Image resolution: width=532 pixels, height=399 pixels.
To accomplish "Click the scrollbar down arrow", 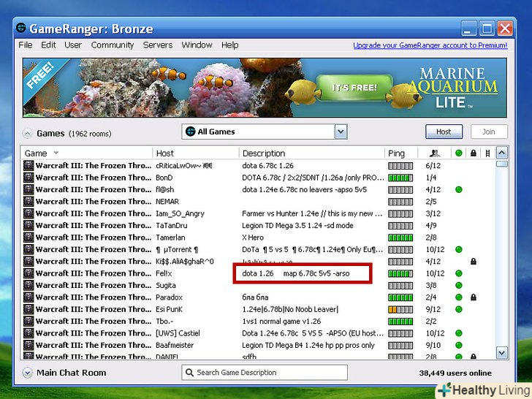I will tap(501, 352).
